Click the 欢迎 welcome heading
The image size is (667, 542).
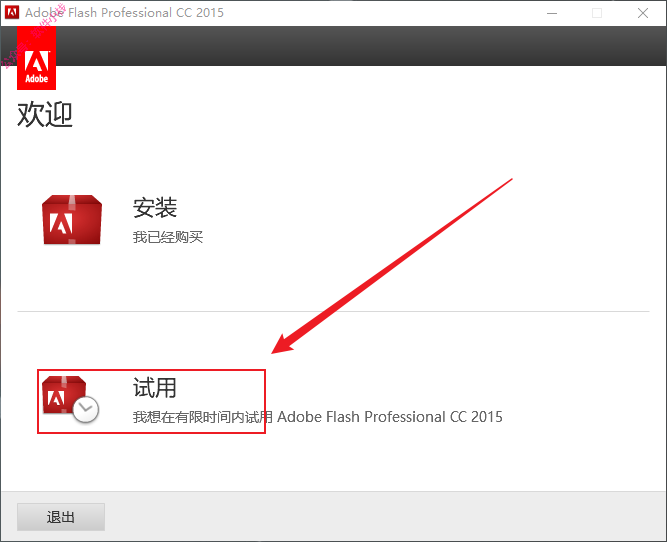pos(45,114)
